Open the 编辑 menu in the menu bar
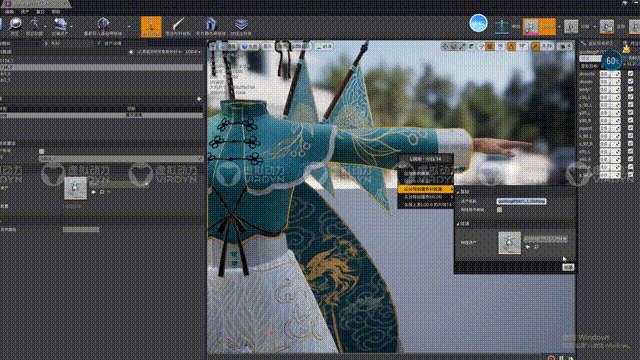 (9, 12)
